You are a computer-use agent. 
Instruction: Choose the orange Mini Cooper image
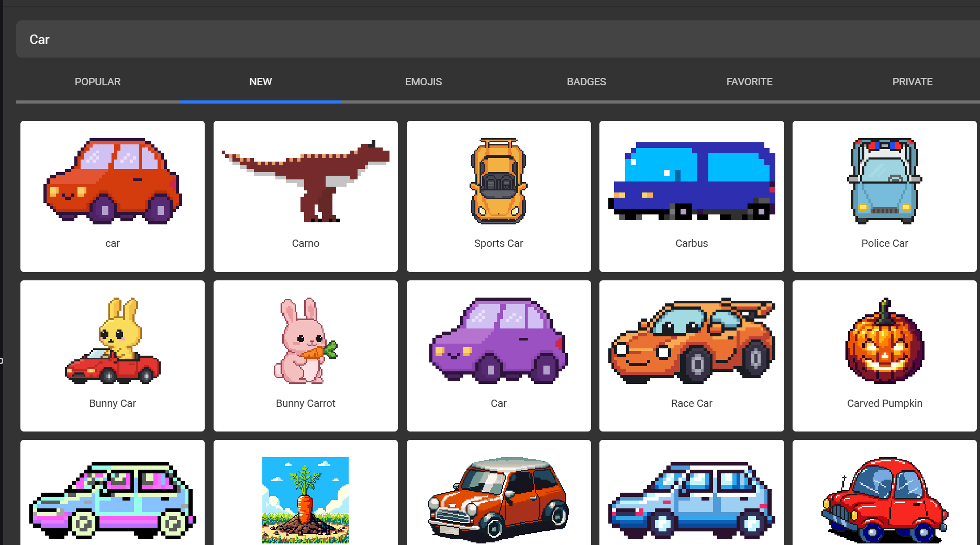[499, 501]
